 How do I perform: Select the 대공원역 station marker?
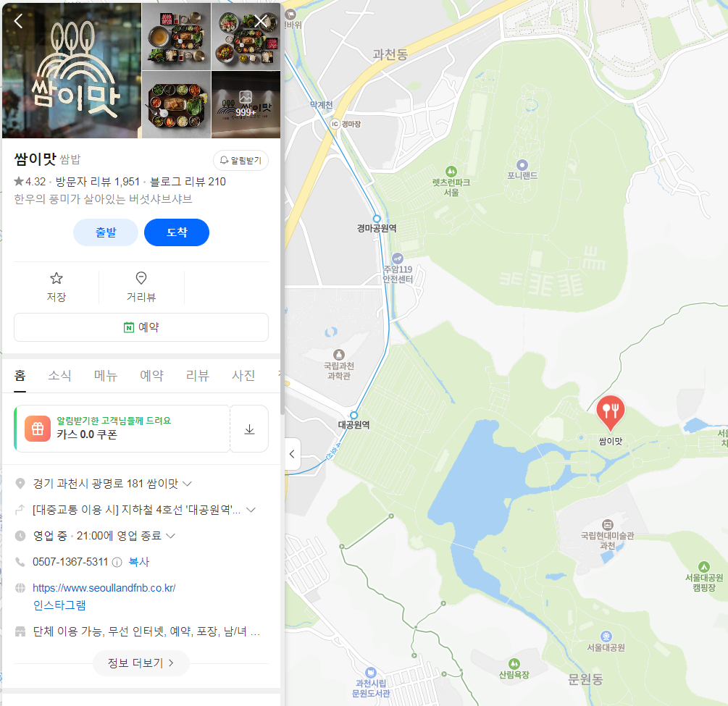pyautogui.click(x=353, y=415)
